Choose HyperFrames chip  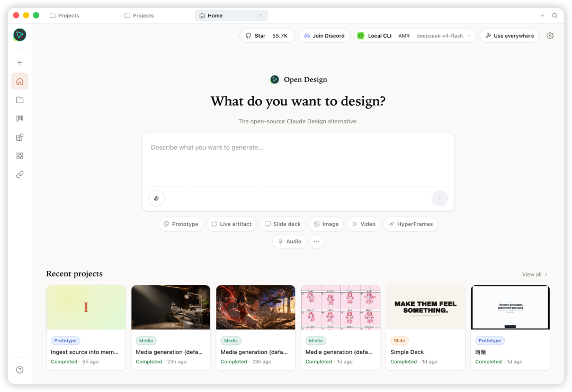[x=411, y=224]
